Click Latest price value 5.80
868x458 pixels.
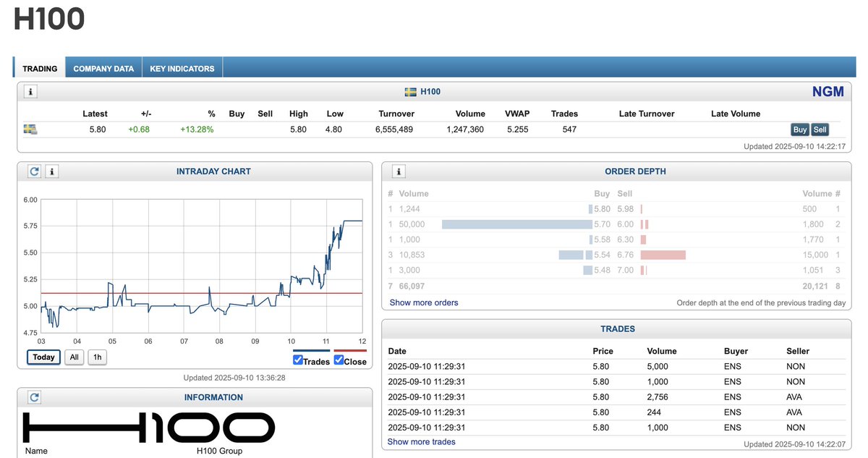click(x=98, y=130)
